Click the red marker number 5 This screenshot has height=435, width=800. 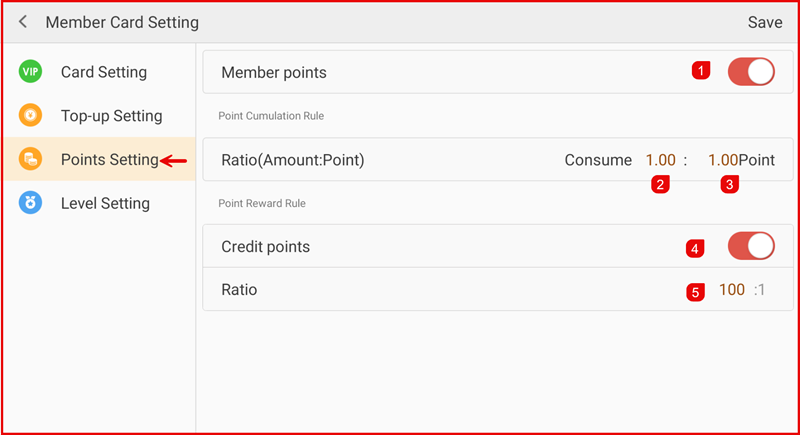(695, 293)
